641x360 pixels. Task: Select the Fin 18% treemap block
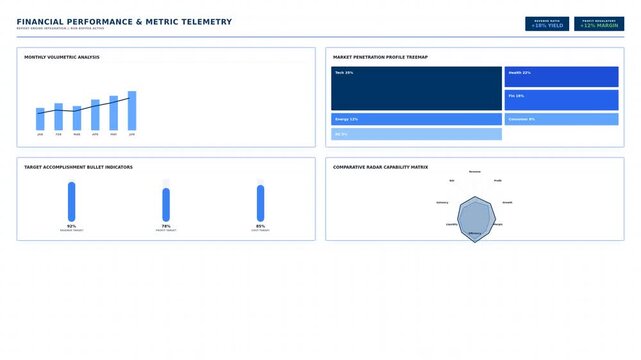[x=561, y=100]
